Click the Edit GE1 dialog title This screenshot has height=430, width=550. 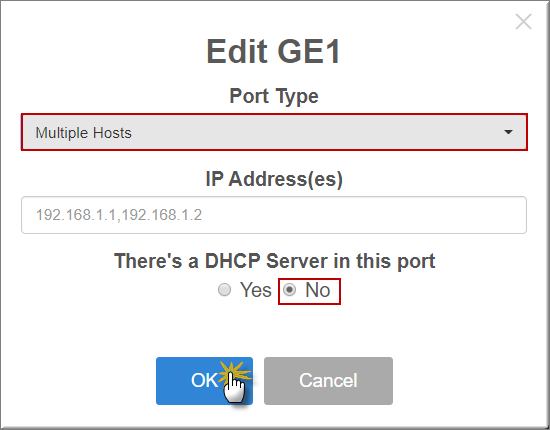274,52
